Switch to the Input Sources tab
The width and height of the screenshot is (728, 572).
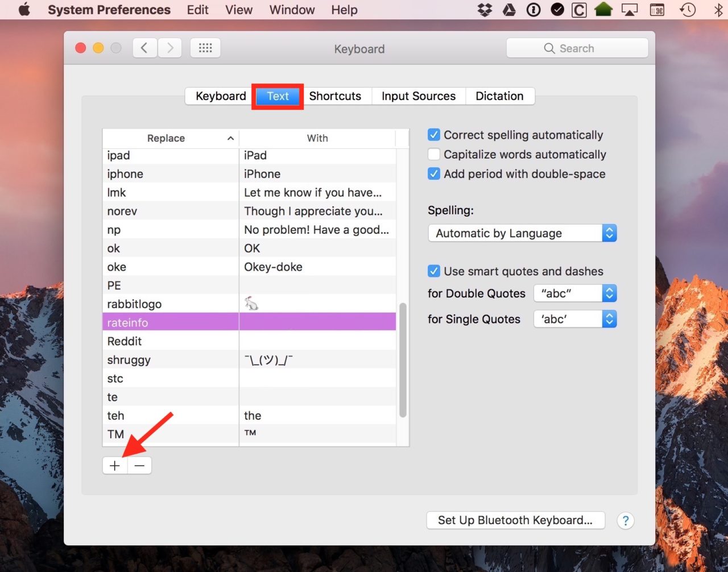tap(419, 96)
